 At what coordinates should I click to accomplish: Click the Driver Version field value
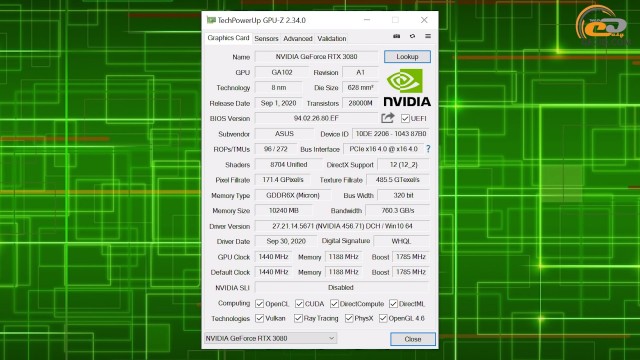click(342, 226)
